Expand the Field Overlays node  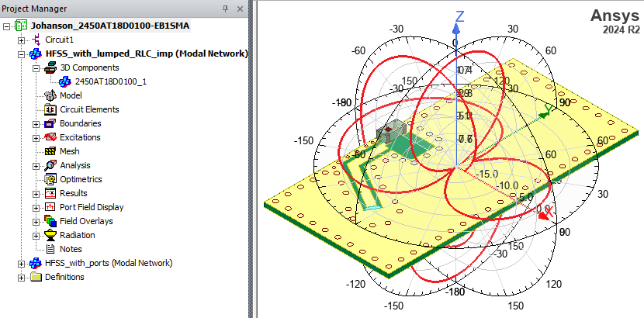click(36, 222)
